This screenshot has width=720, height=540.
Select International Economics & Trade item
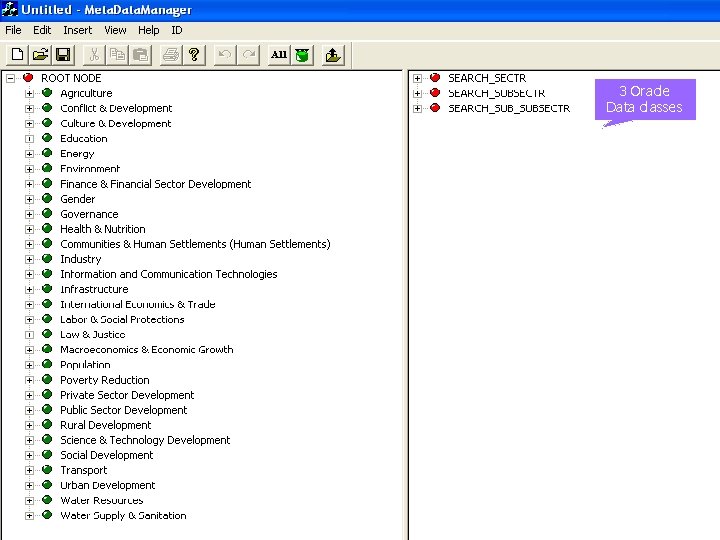click(x=138, y=304)
